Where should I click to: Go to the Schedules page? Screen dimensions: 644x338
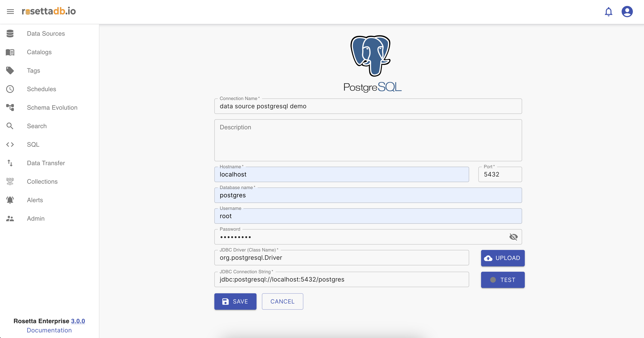pyautogui.click(x=41, y=89)
